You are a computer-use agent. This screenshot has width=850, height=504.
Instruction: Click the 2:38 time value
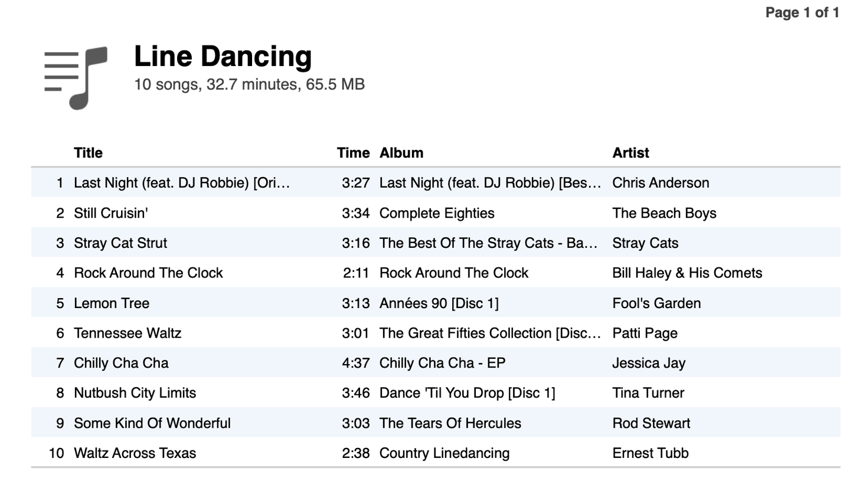tap(356, 453)
